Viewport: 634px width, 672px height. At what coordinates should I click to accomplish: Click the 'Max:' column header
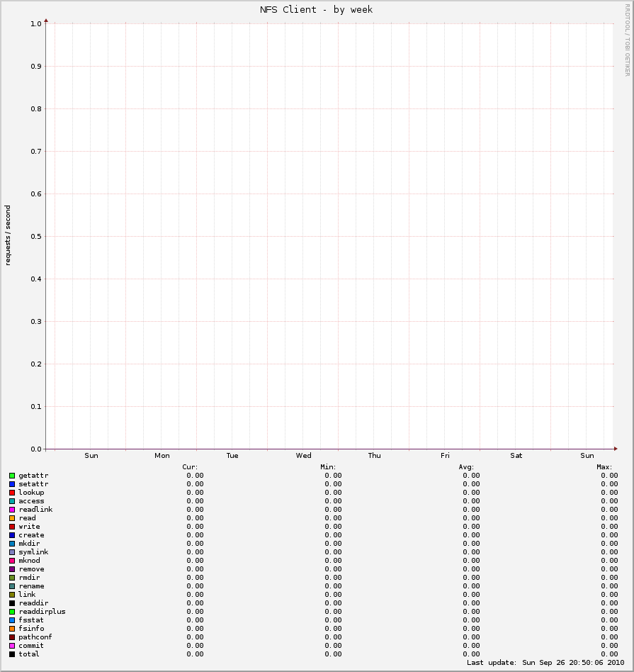604,467
